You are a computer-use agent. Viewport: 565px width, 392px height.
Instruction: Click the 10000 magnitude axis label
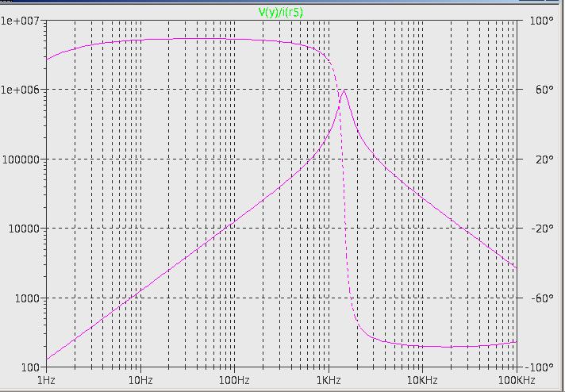click(24, 229)
